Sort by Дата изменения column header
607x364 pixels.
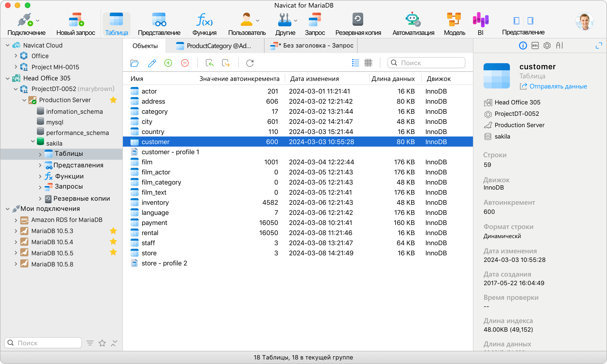314,79
